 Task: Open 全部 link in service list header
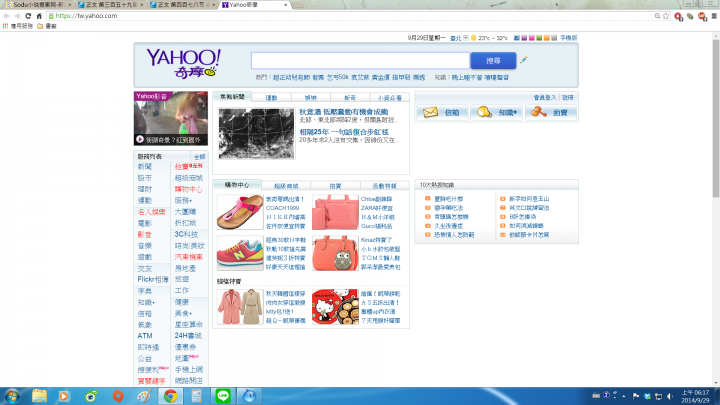[199, 157]
